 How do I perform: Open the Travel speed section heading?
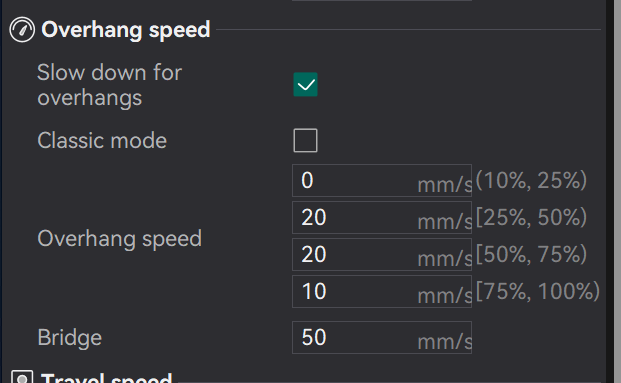pyautogui.click(x=107, y=377)
